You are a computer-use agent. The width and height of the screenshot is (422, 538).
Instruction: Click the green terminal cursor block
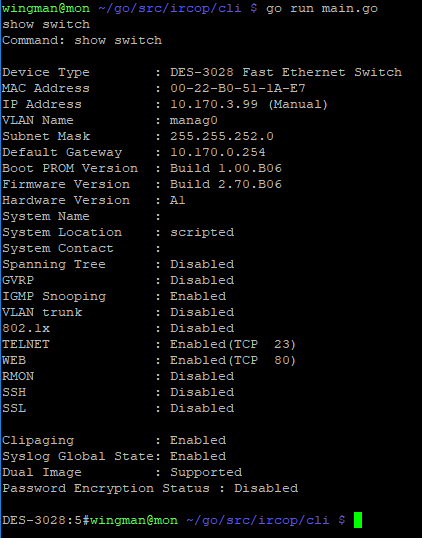[358, 520]
